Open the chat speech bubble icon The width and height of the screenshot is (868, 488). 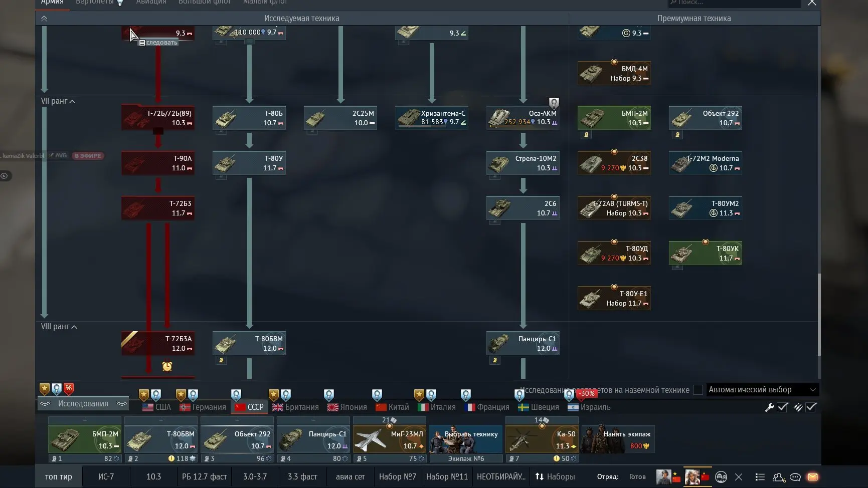click(x=795, y=477)
